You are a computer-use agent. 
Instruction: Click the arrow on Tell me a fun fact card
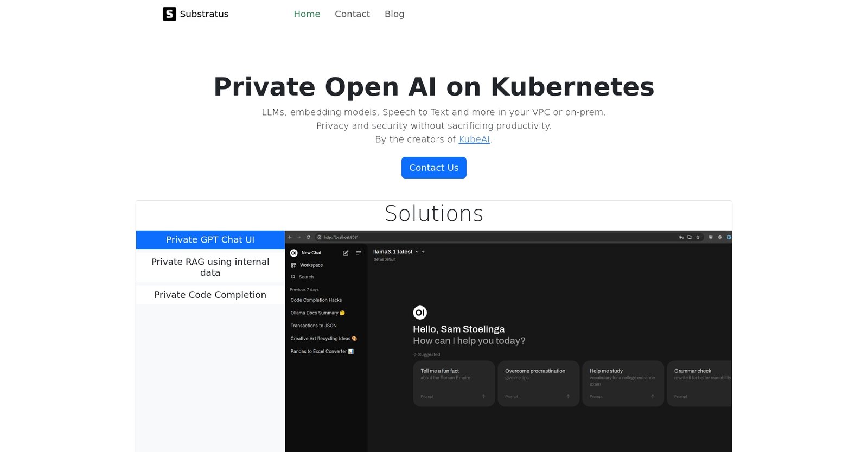(x=483, y=397)
